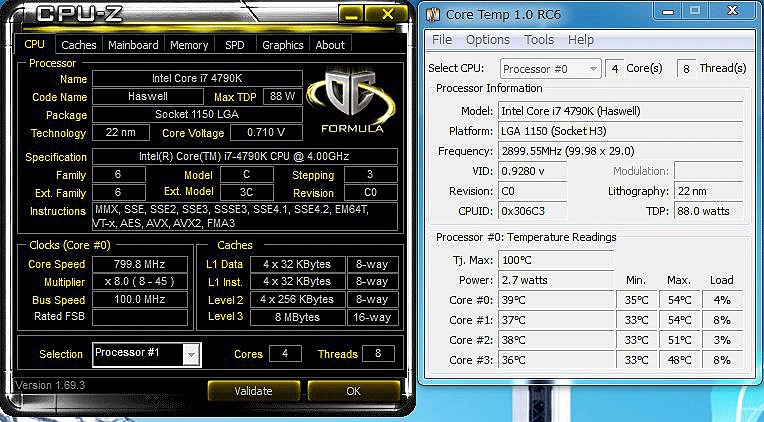Open the Caches tab in CPU-Z
Viewport: 764px width, 422px height.
point(79,45)
